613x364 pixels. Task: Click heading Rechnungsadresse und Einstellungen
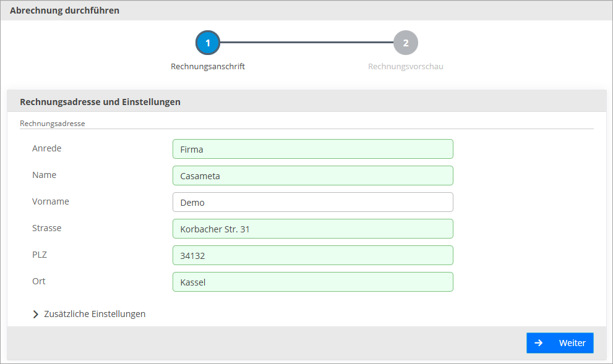pos(100,102)
